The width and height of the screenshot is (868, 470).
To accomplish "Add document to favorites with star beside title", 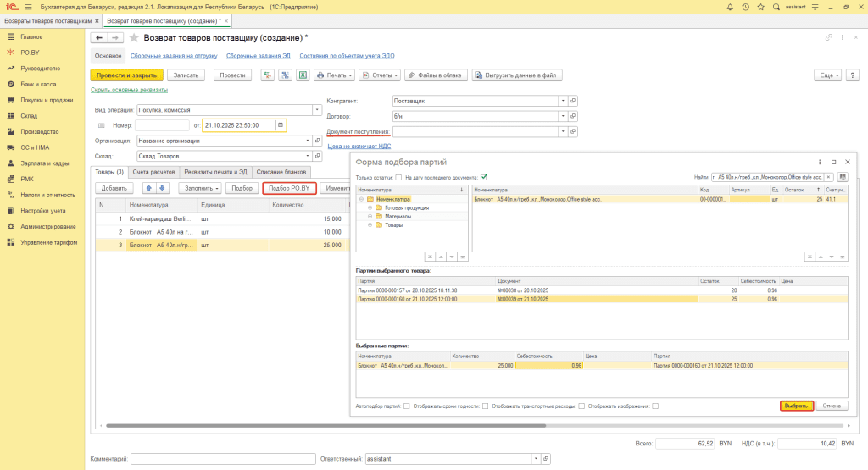I will point(134,38).
